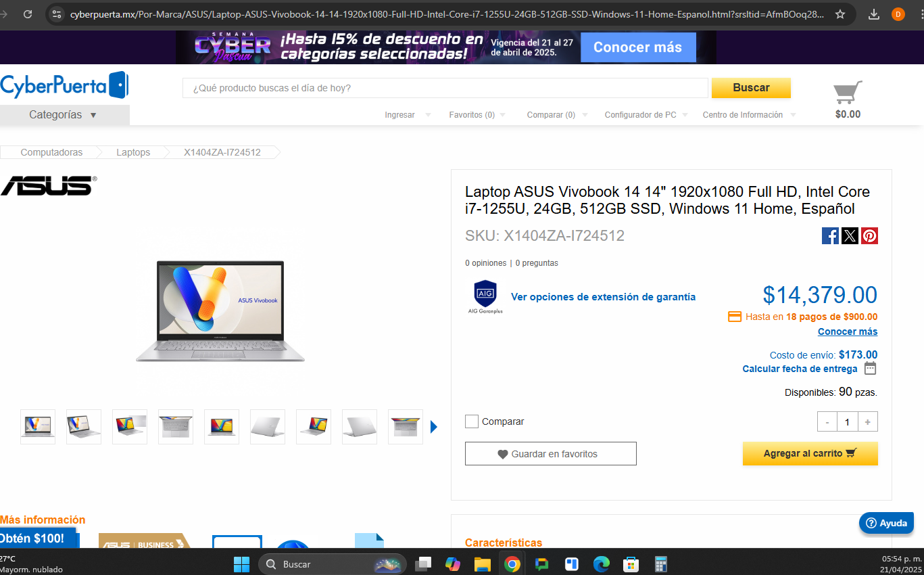Share product on Pinterest
Viewport: 924px width, 575px height.
click(869, 235)
